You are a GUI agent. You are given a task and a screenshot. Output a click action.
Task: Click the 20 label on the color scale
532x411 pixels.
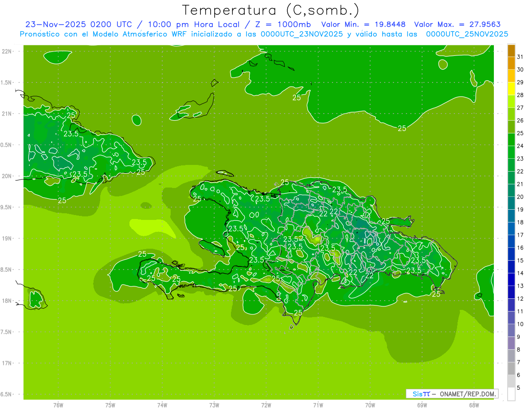[x=520, y=197]
